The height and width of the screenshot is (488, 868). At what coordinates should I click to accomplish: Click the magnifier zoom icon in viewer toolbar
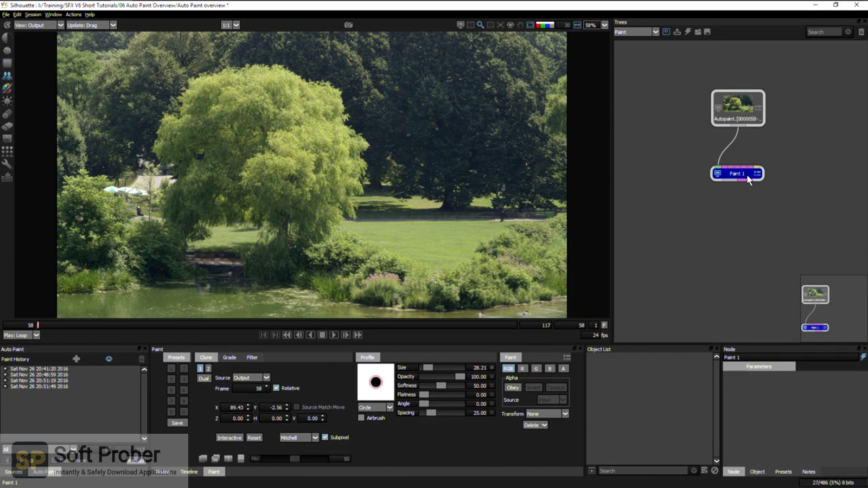tap(480, 25)
